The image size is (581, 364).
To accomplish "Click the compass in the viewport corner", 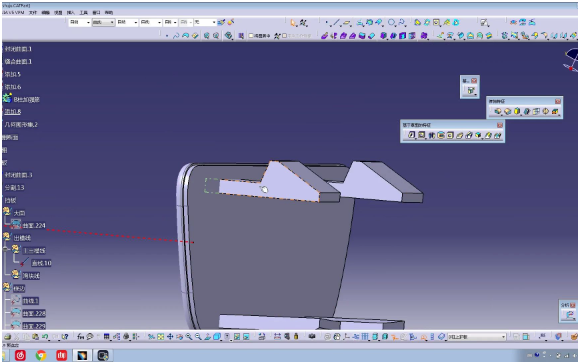I will click(571, 60).
